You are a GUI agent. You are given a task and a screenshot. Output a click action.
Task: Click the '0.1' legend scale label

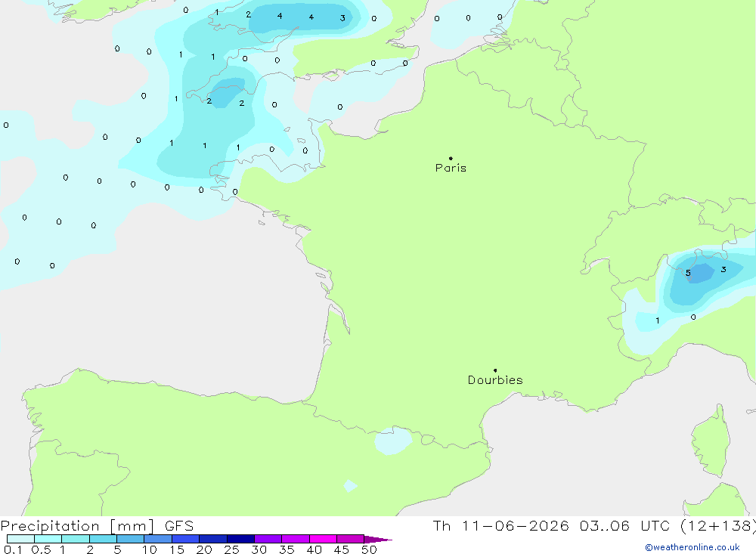tap(13, 549)
